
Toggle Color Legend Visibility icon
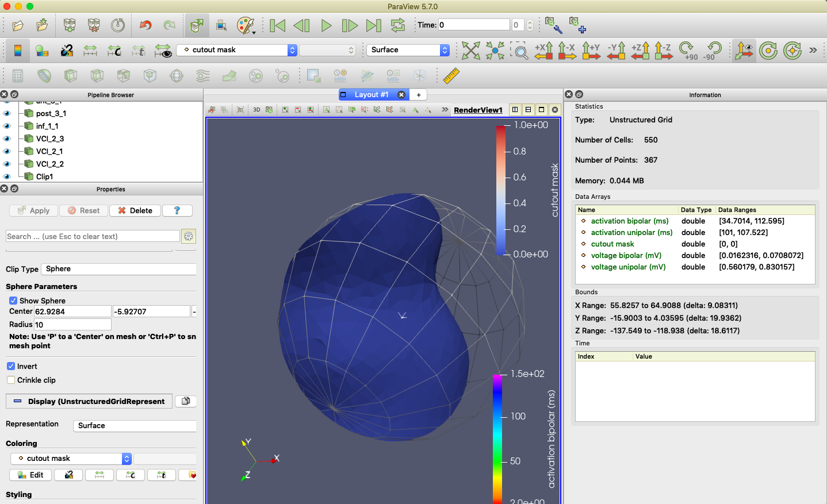click(x=18, y=51)
